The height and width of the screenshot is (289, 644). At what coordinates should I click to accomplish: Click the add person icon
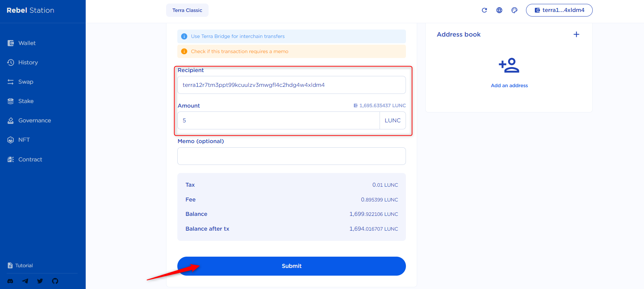509,65
